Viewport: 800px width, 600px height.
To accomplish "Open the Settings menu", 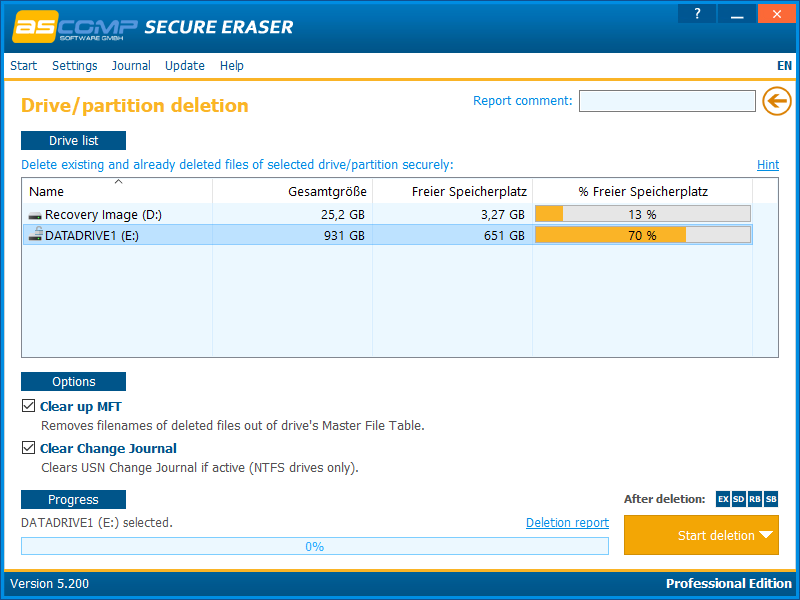I will (x=74, y=66).
